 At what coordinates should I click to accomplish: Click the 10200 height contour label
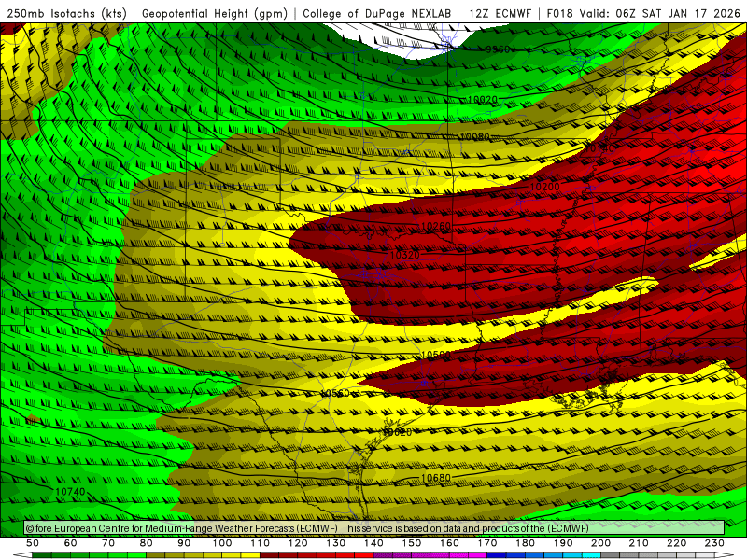tap(544, 187)
